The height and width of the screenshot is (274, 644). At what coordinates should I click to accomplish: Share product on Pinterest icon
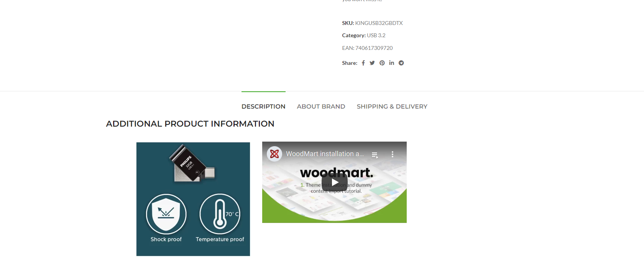pyautogui.click(x=382, y=63)
